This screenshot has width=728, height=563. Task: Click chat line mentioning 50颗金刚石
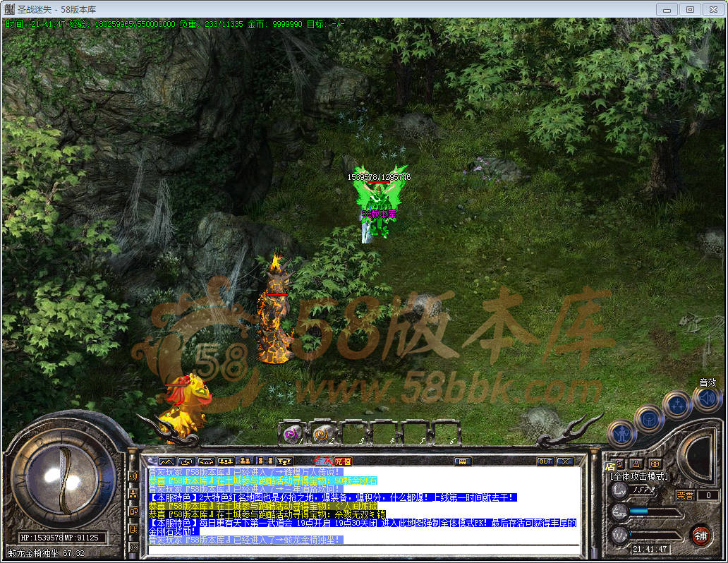[263, 480]
